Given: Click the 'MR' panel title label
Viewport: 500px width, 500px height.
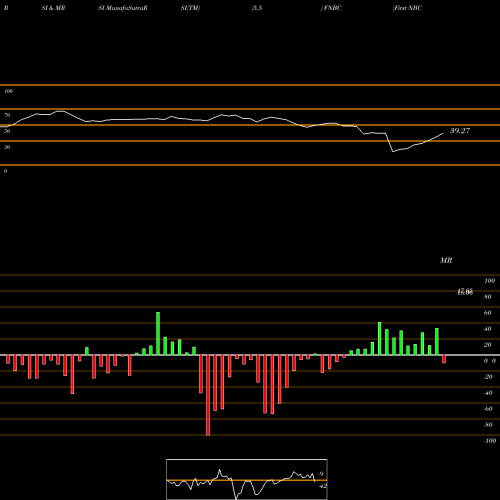Looking at the screenshot, I should (446, 260).
